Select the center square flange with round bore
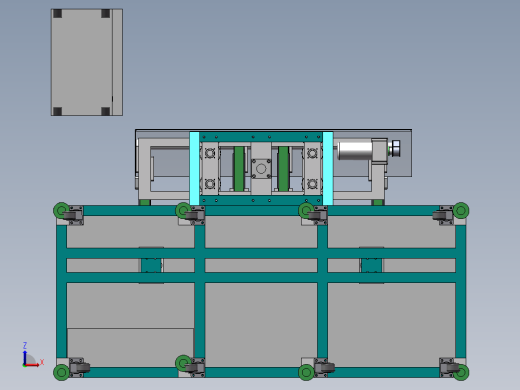 coord(261,169)
